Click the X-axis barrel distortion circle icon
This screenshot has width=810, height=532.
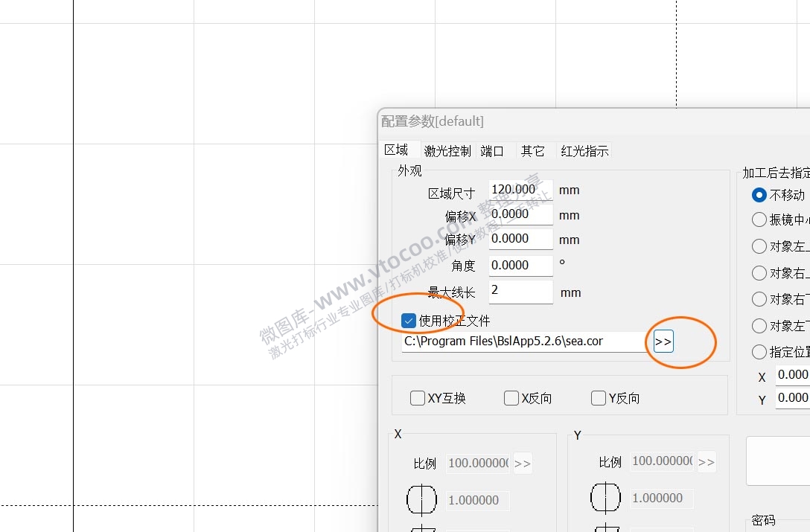click(x=421, y=500)
